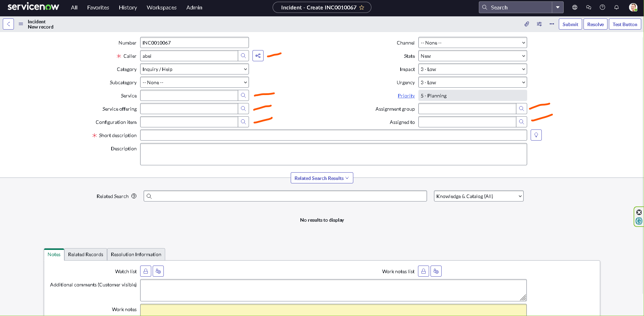The width and height of the screenshot is (644, 316).
Task: Open the notifications bell icon
Action: coord(617,7)
